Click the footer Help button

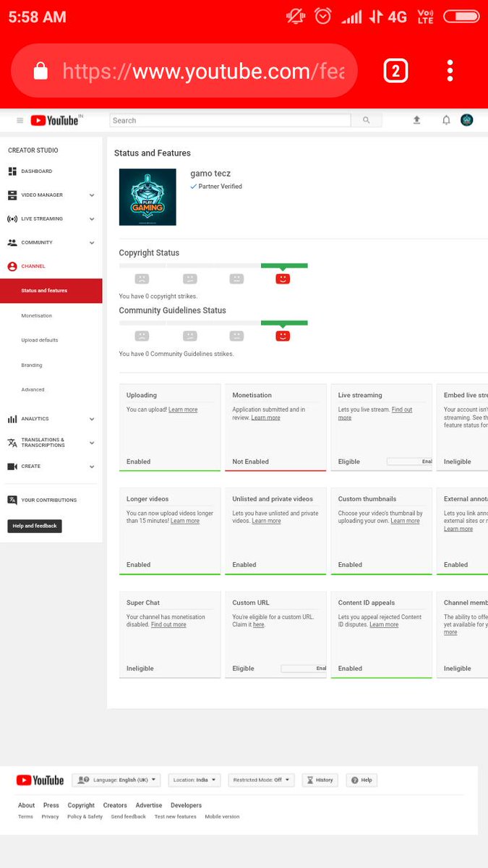(362, 780)
